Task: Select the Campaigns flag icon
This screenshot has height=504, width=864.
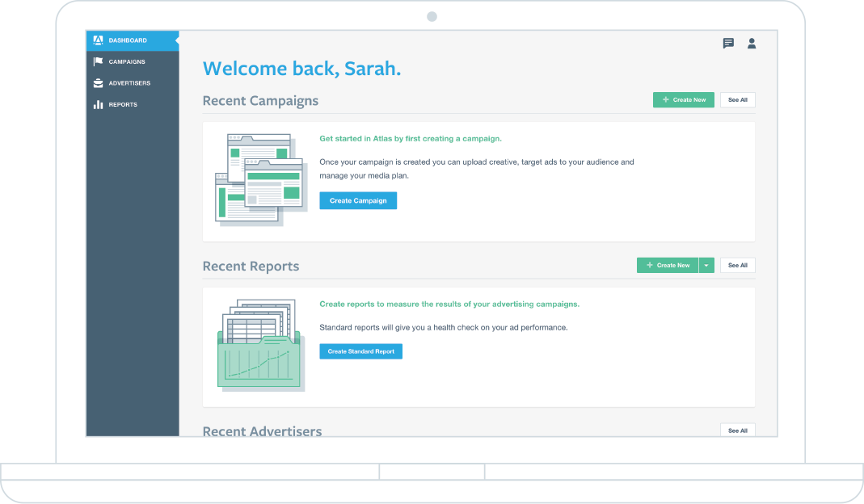Action: pos(98,61)
